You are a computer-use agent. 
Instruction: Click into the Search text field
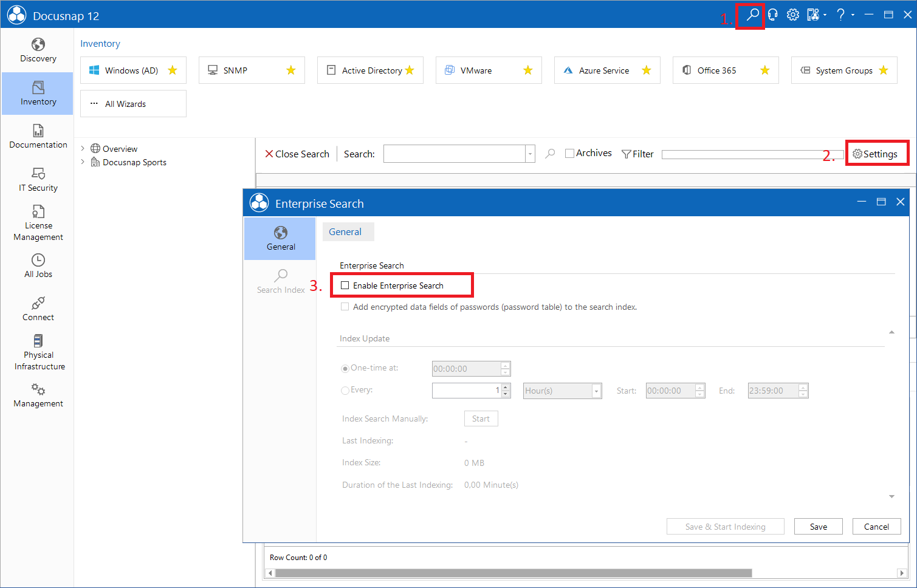(455, 154)
